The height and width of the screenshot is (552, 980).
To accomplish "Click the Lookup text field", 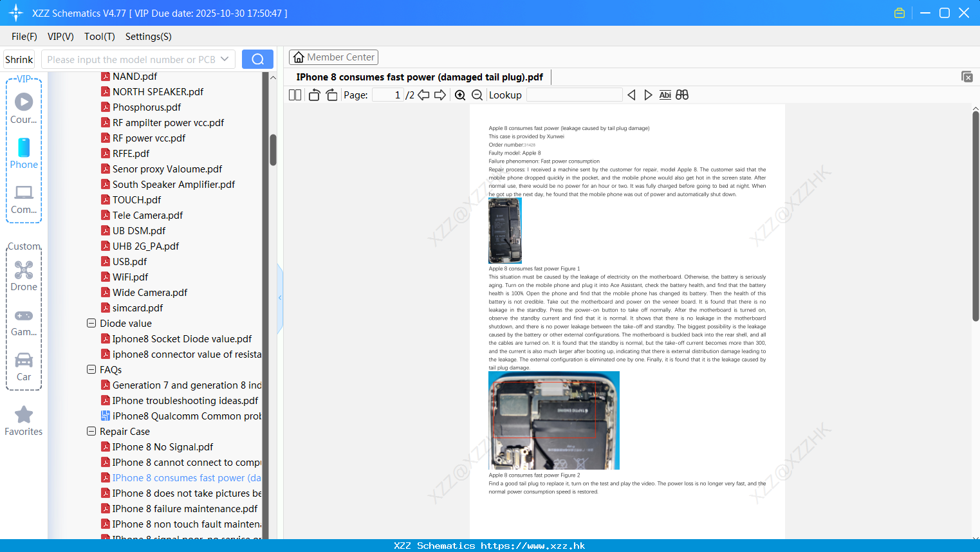I will pos(574,95).
